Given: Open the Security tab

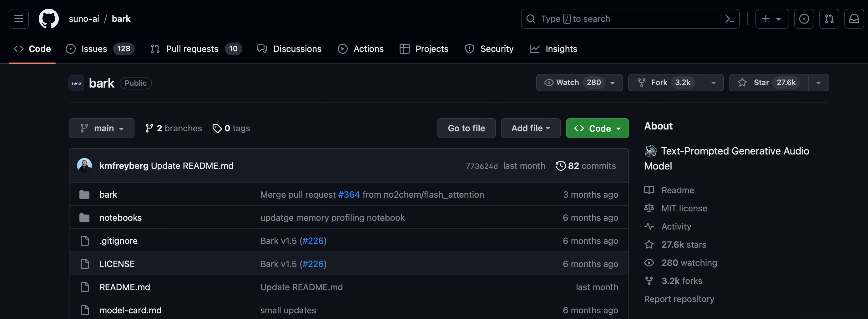Looking at the screenshot, I should tap(489, 49).
